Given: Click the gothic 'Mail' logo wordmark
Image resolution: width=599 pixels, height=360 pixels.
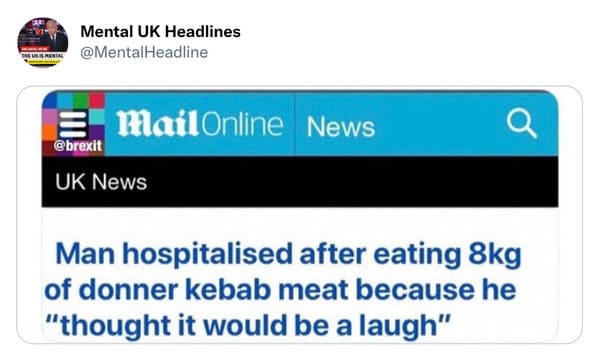Looking at the screenshot, I should (157, 124).
